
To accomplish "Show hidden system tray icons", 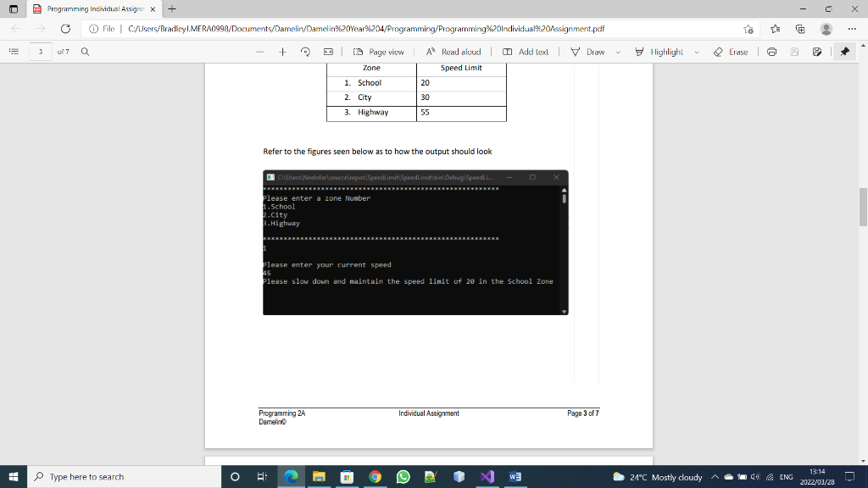I will click(x=715, y=477).
